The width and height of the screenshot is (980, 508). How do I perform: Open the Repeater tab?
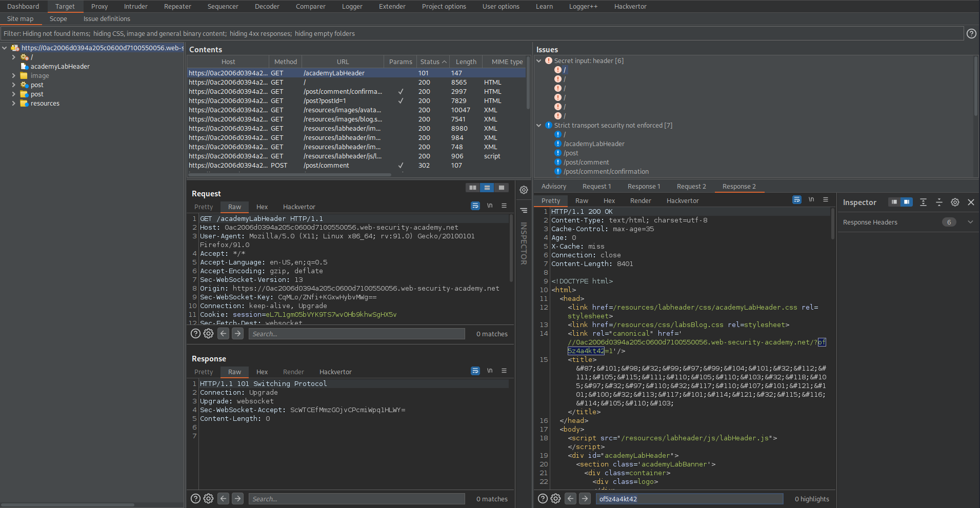click(x=177, y=6)
